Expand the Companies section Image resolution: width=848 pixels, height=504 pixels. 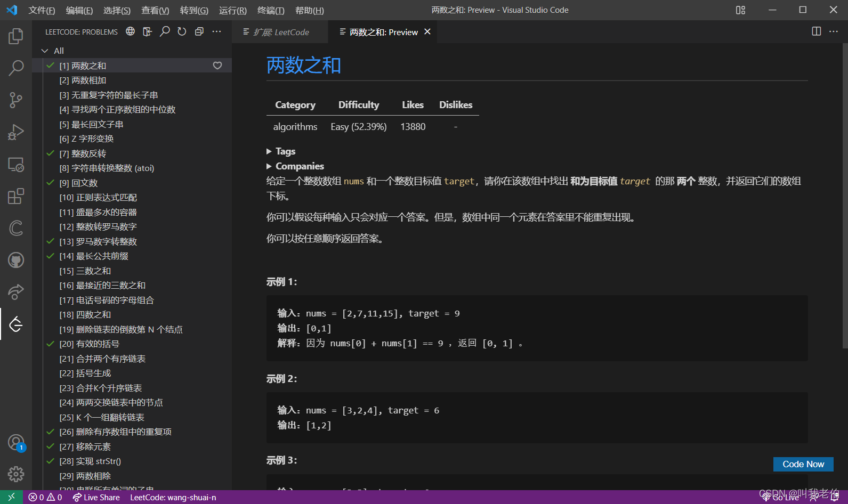[x=295, y=166]
